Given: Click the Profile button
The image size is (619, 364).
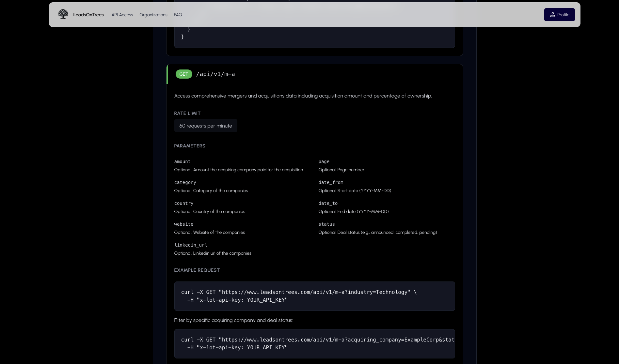Looking at the screenshot, I should pyautogui.click(x=559, y=15).
